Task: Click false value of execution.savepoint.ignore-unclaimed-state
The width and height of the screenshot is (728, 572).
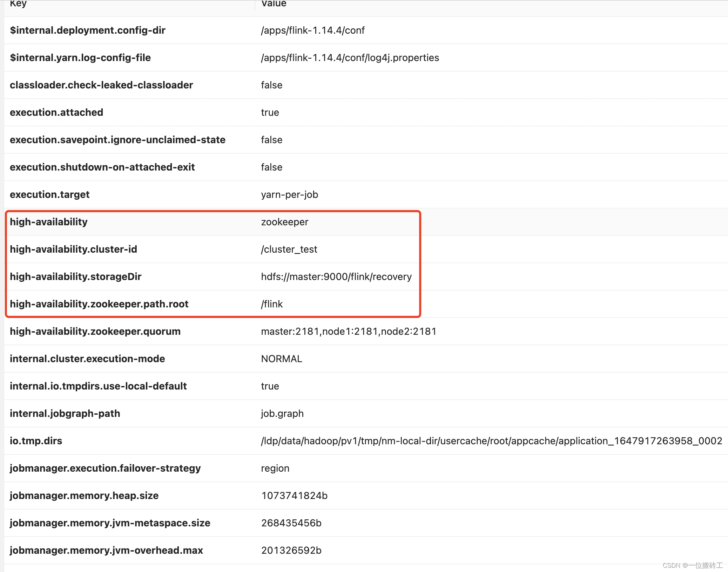Action: click(x=272, y=140)
